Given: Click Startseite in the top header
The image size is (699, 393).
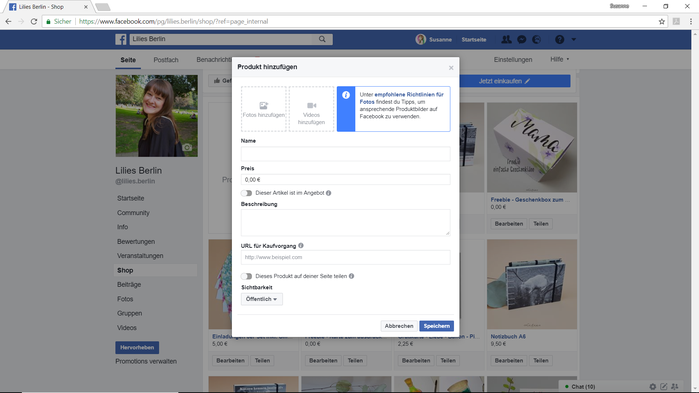Looking at the screenshot, I should click(x=474, y=40).
